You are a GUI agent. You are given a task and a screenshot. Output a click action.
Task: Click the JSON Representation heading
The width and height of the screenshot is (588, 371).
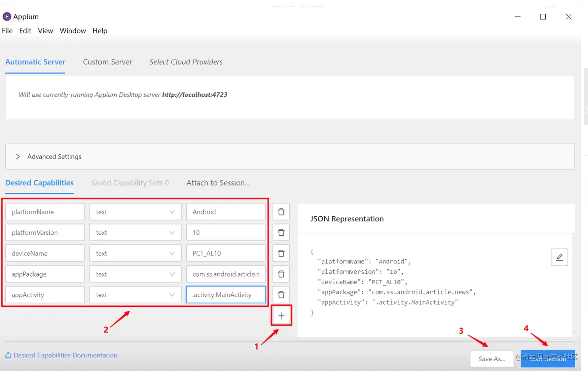pos(347,219)
